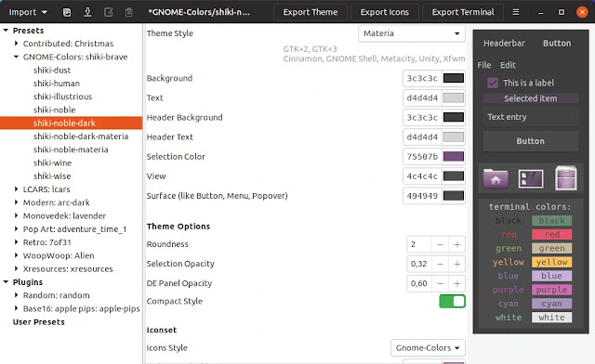Collapse the Plugins tree section

(7, 282)
